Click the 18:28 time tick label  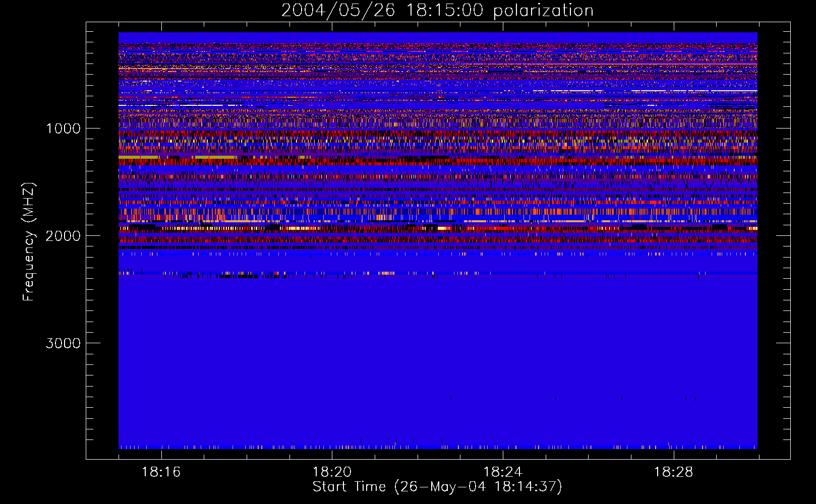674,472
